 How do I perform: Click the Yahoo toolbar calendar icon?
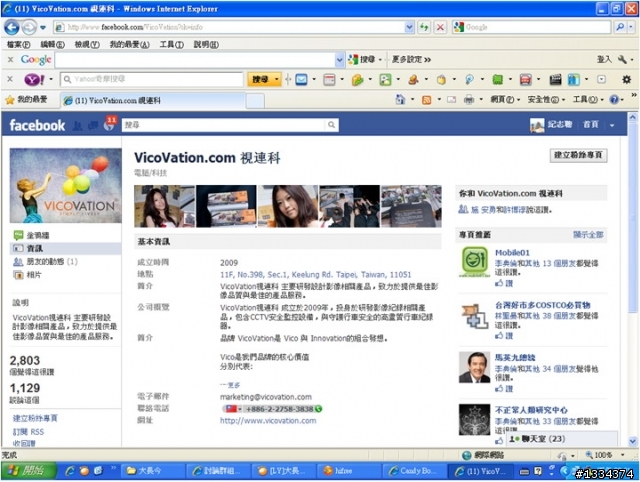[x=329, y=79]
